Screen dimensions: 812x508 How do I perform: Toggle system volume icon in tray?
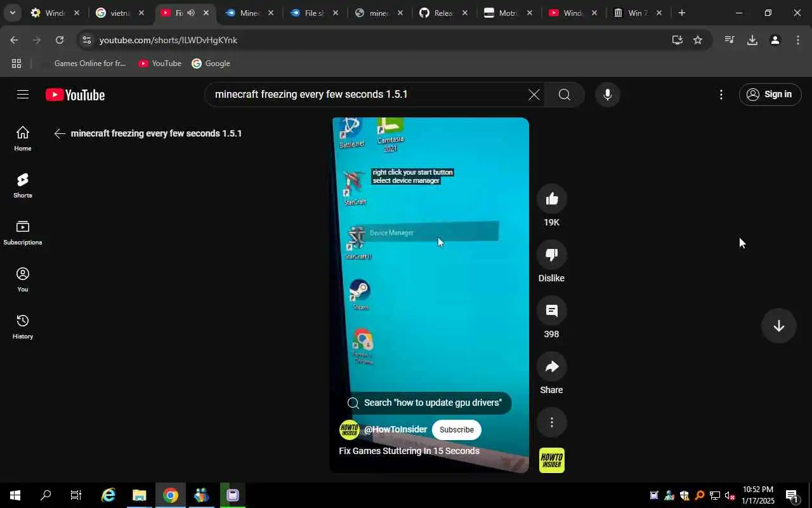pos(730,495)
